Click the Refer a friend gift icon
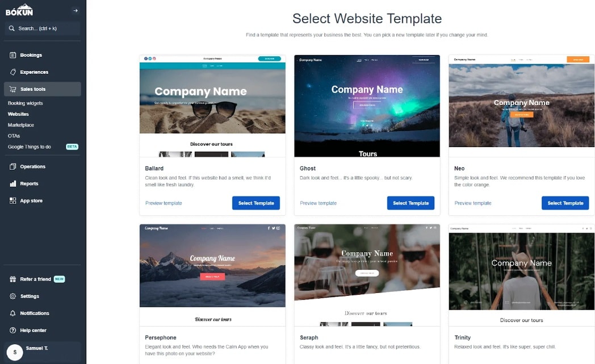Screen dimensions: 595x364 coord(12,279)
